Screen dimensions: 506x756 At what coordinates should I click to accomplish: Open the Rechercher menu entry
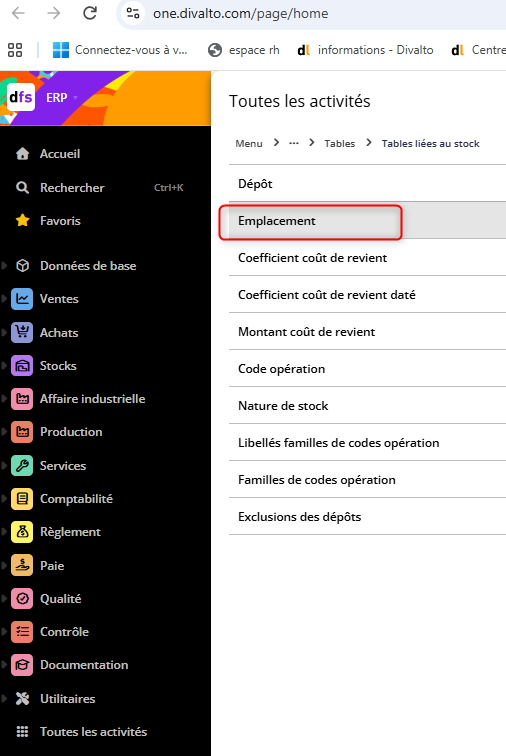coord(72,188)
